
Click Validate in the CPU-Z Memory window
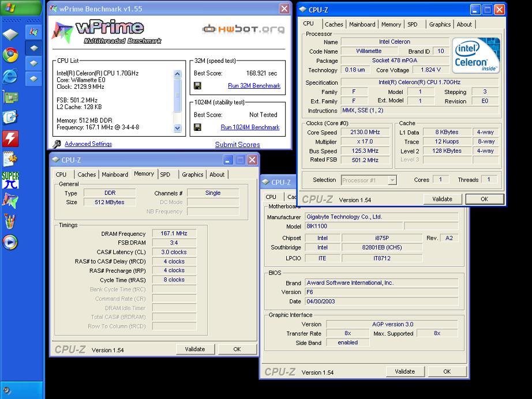click(x=195, y=349)
